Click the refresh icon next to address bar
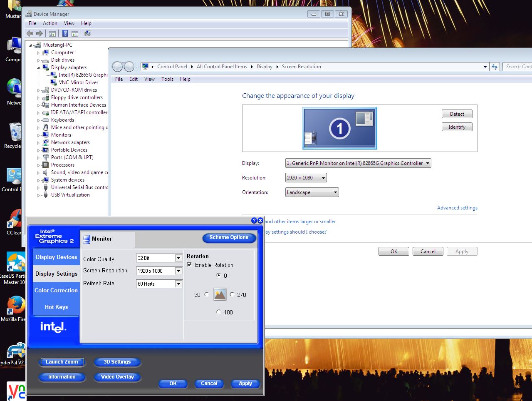Screen dimensions: 532x401 pos(495,67)
